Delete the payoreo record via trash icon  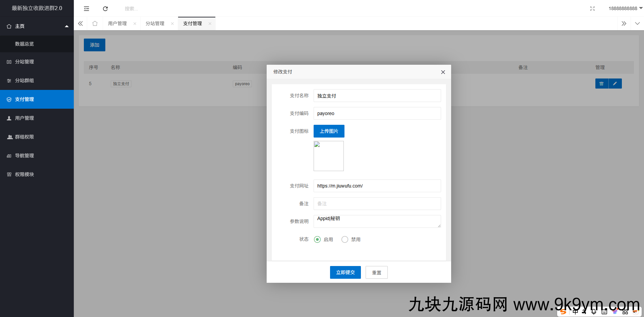pos(601,84)
